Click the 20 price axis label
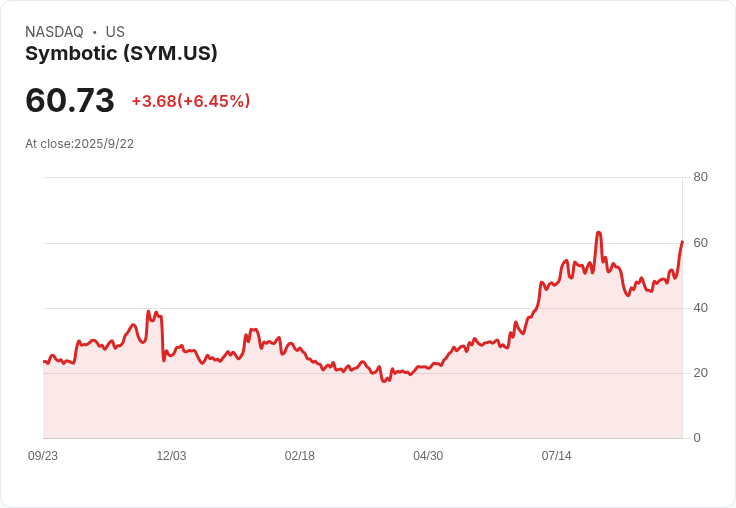Image resolution: width=736 pixels, height=508 pixels. (x=700, y=373)
